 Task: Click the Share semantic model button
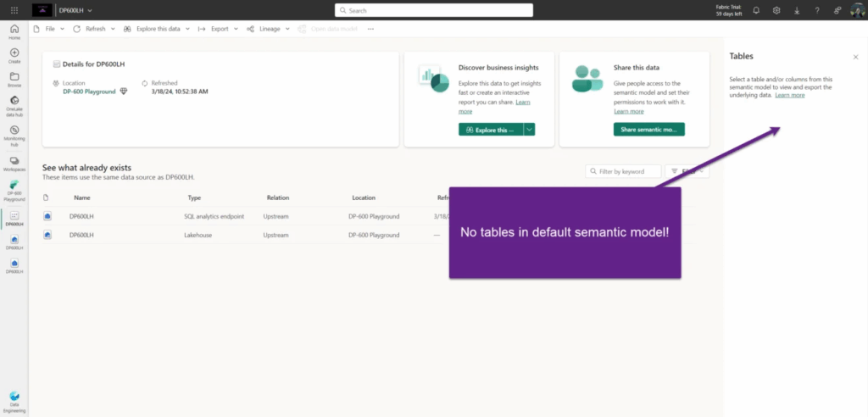click(648, 129)
